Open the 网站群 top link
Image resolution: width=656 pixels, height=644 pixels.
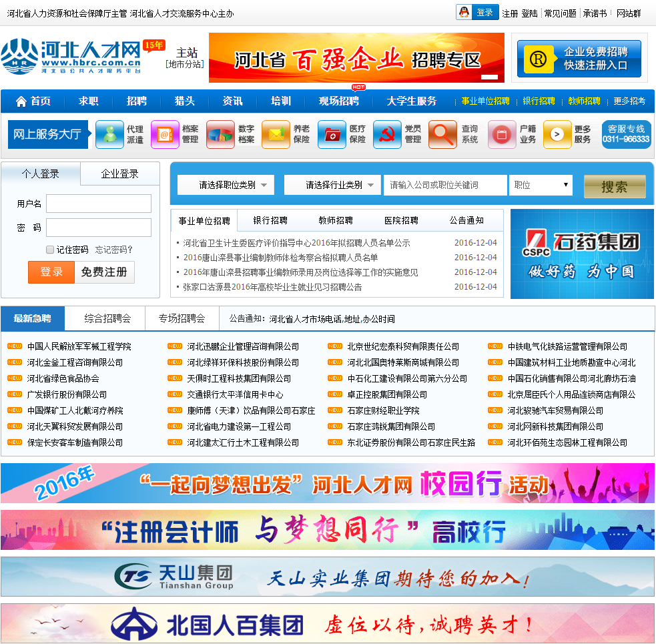pyautogui.click(x=629, y=13)
